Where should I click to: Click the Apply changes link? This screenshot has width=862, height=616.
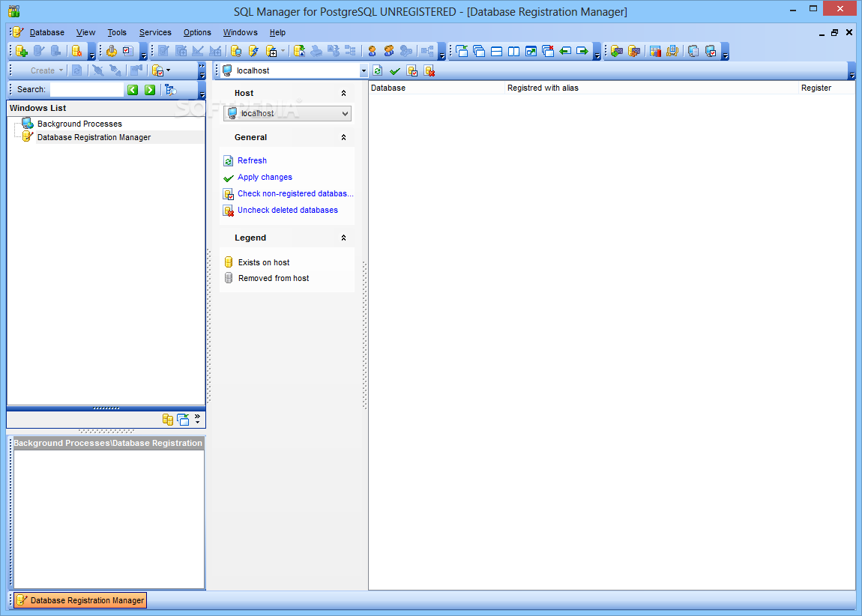[x=265, y=177]
